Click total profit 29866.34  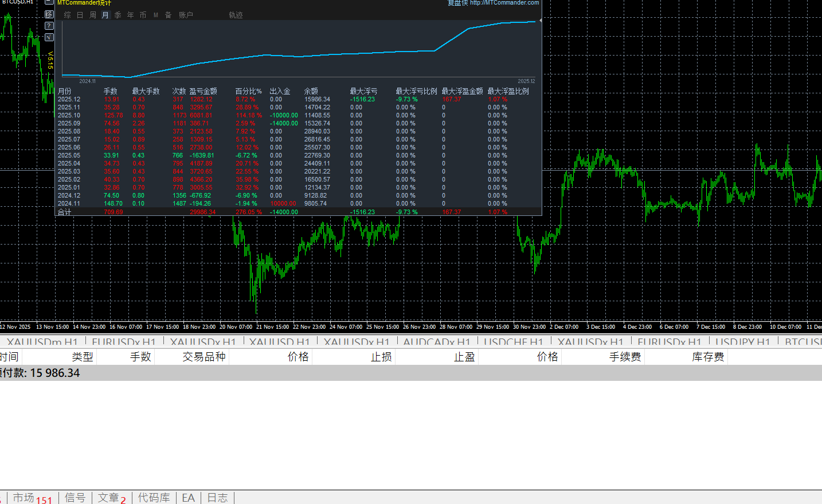click(203, 212)
